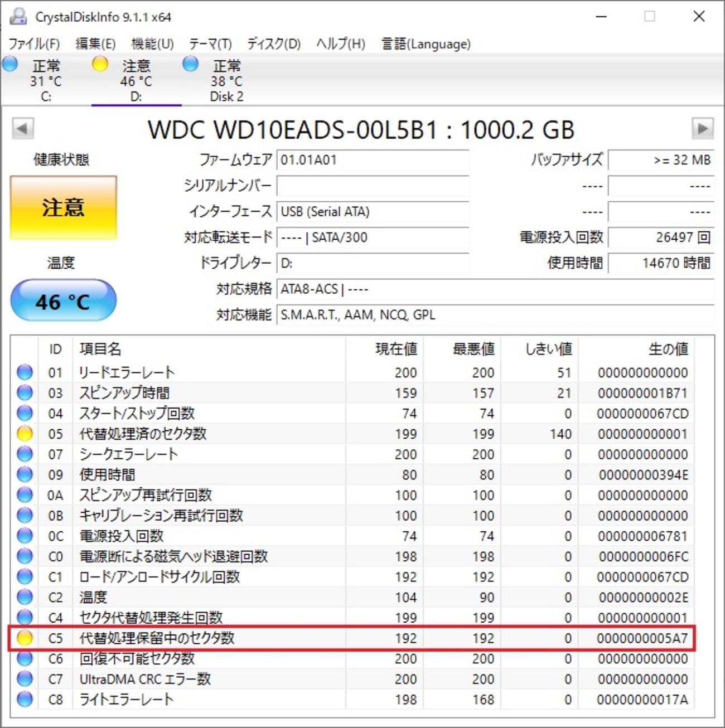725x728 pixels.
Task: Click status orb for ID 09 使用時間
Action: tap(25, 474)
